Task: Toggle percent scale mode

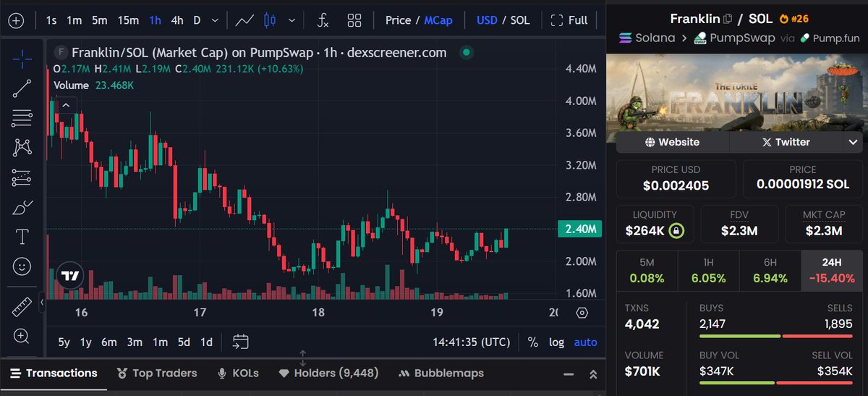Action: click(x=533, y=342)
